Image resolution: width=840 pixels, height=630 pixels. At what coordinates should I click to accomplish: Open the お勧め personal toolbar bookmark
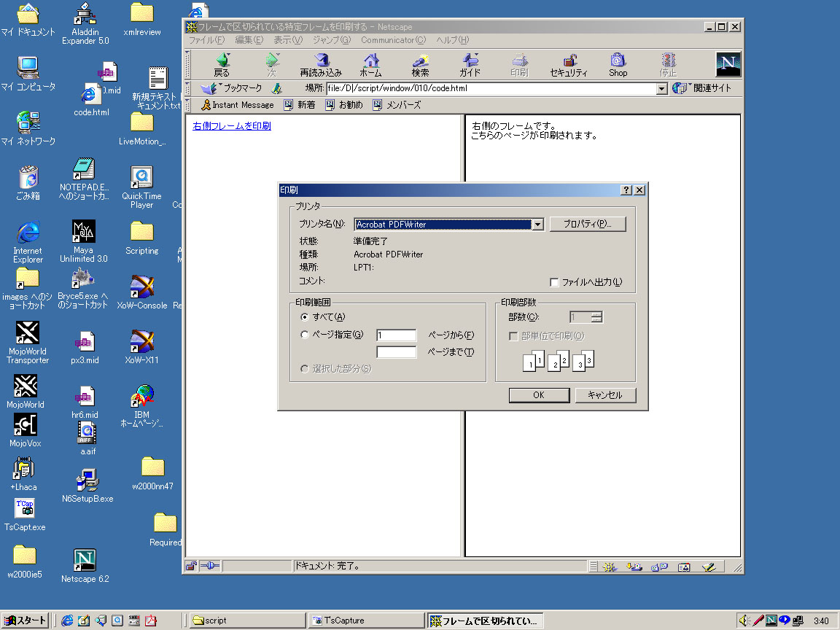click(x=344, y=105)
